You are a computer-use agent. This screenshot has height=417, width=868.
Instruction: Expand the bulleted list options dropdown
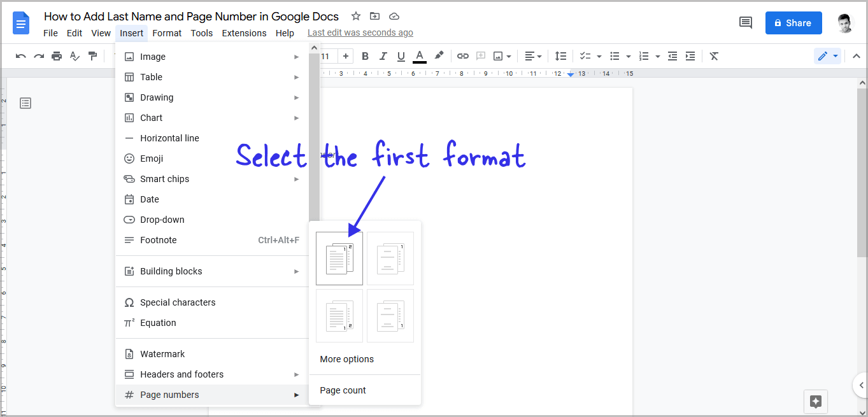click(x=628, y=56)
